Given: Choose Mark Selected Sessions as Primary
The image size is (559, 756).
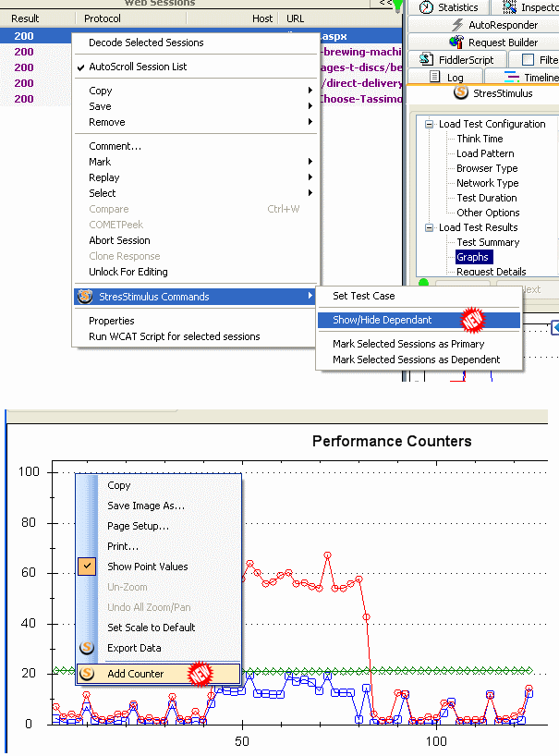Looking at the screenshot, I should click(x=408, y=343).
